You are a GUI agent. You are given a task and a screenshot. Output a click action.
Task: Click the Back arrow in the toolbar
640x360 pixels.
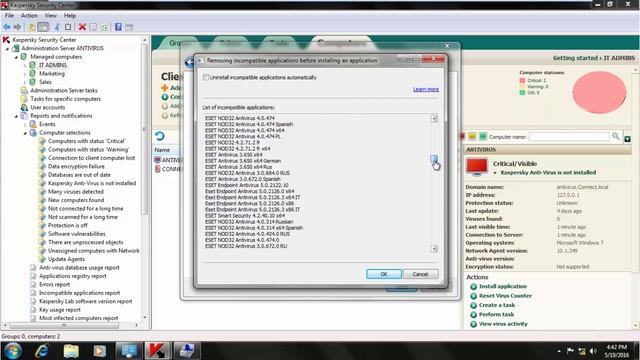coord(7,27)
